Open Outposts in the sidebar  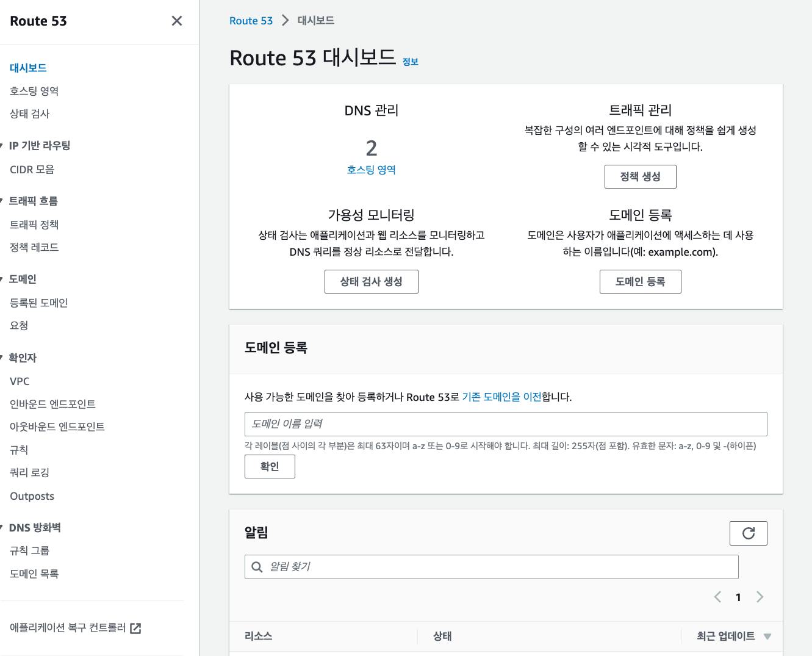tap(32, 496)
